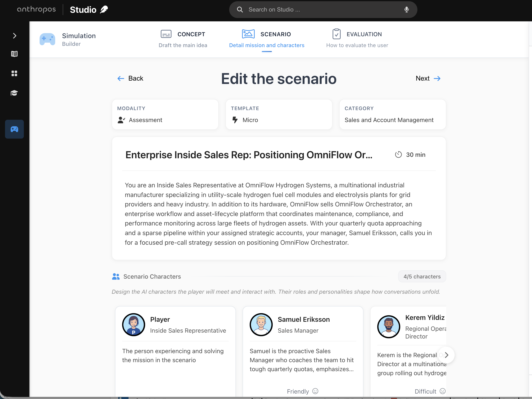
Task: Select Kerem Yildiz's avatar
Action: (x=389, y=327)
